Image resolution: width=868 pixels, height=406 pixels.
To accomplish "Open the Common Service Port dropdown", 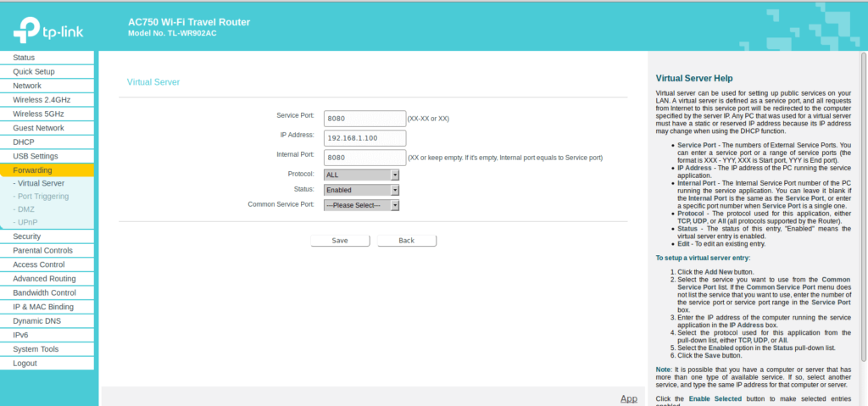I will [361, 205].
